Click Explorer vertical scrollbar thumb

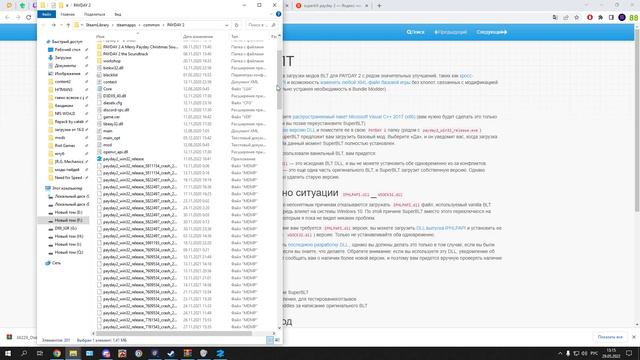(279, 80)
